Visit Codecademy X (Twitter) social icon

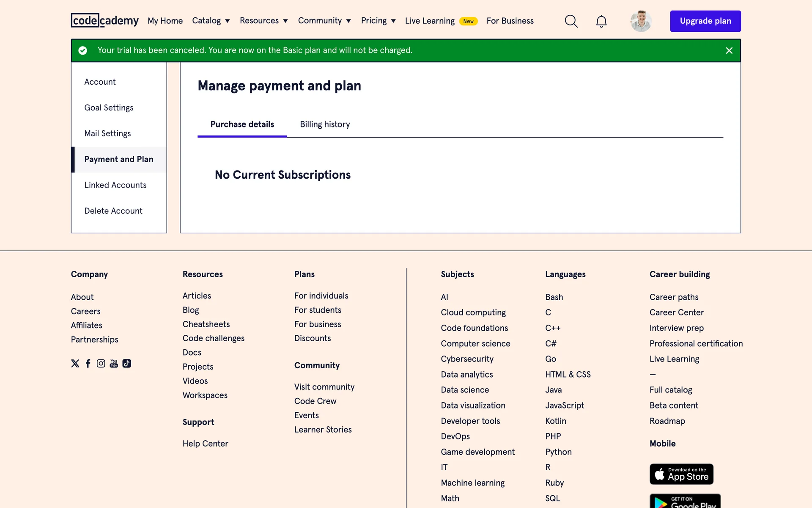pyautogui.click(x=75, y=363)
